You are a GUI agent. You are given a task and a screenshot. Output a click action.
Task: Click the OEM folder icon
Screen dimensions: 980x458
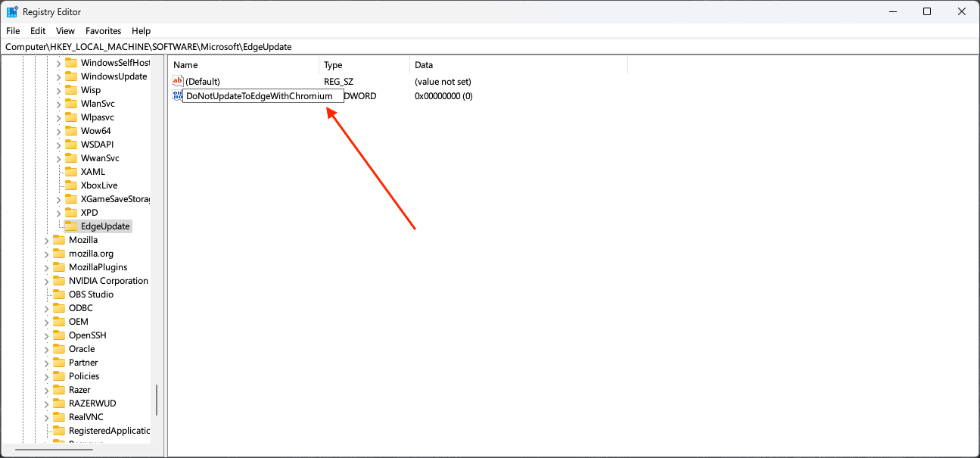tap(59, 322)
